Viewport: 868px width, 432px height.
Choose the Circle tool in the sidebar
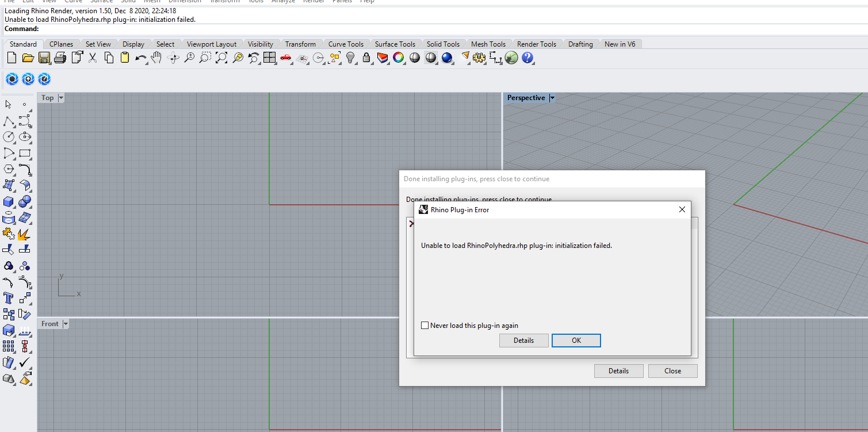(x=9, y=137)
